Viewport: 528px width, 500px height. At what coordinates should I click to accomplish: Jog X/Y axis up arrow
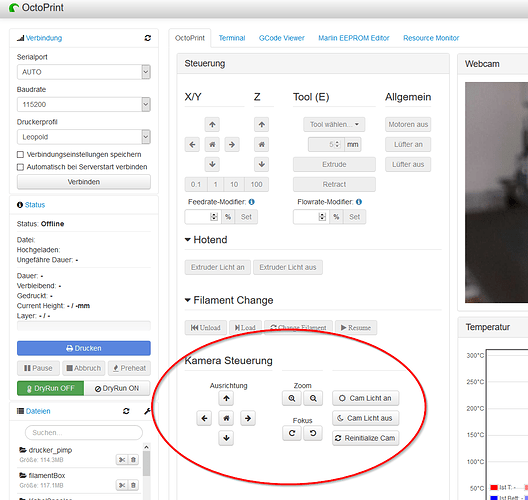pos(212,125)
